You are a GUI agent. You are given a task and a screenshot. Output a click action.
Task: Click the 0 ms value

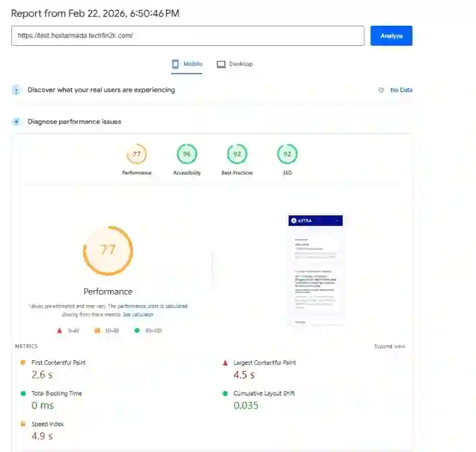click(43, 406)
